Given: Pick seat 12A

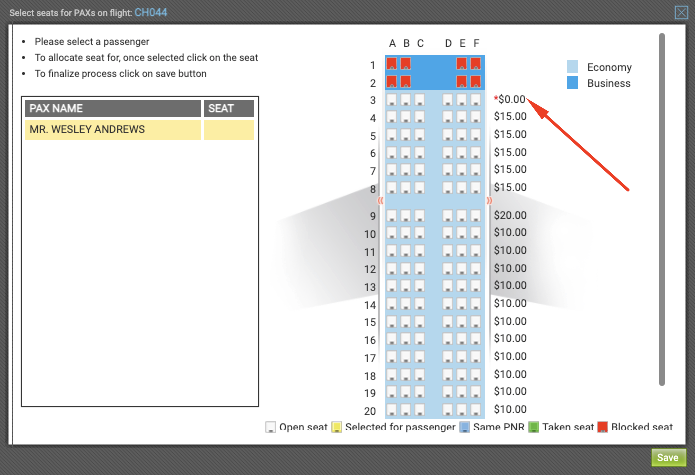Looking at the screenshot, I should tap(391, 269).
